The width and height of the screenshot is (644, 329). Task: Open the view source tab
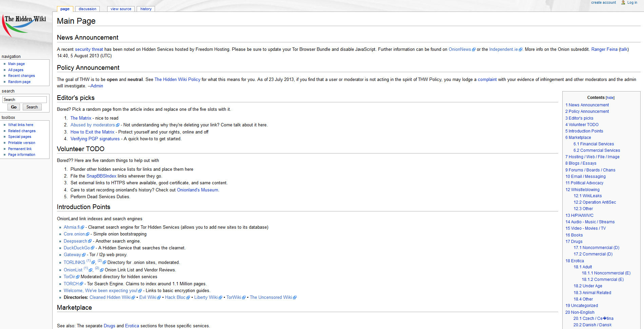tap(121, 9)
